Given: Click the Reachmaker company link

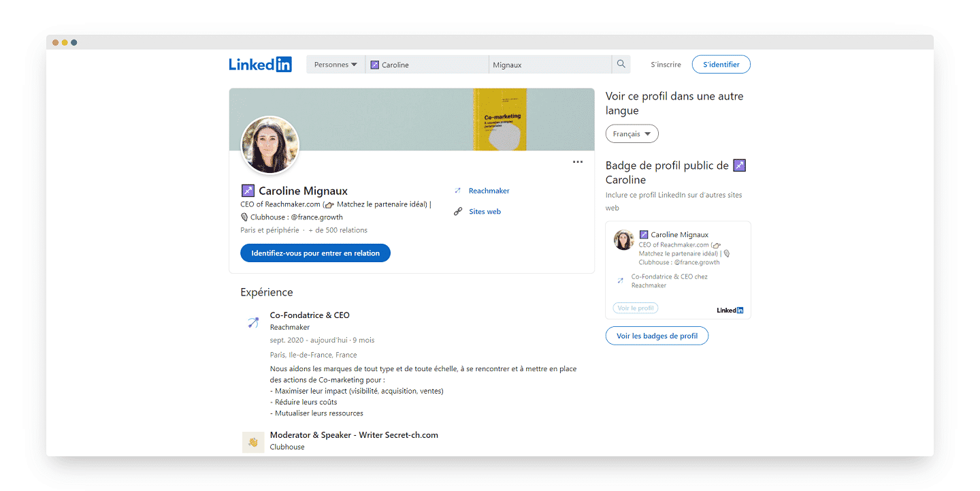Looking at the screenshot, I should (x=489, y=191).
